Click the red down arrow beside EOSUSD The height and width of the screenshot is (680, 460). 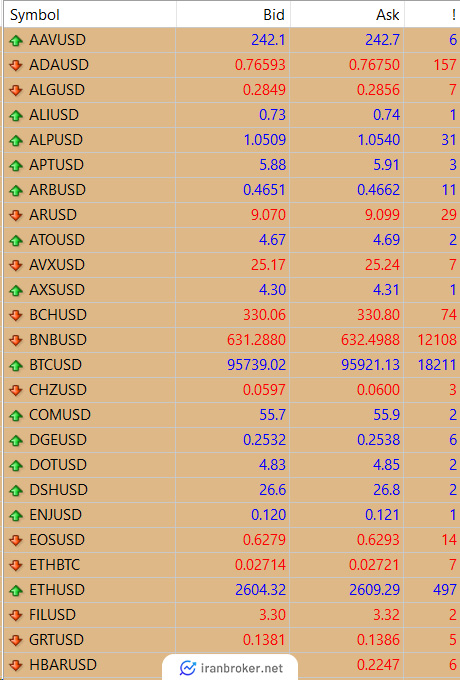click(16, 540)
